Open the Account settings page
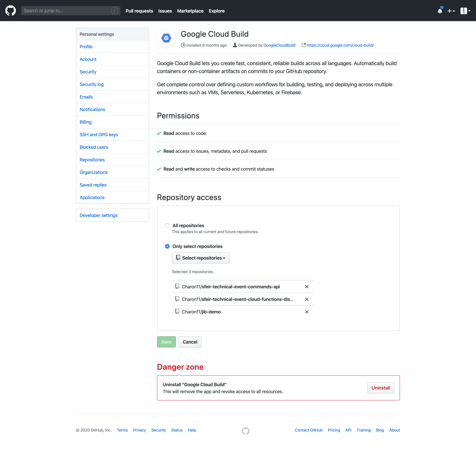Screen dimensions: 476x452 (113, 59)
